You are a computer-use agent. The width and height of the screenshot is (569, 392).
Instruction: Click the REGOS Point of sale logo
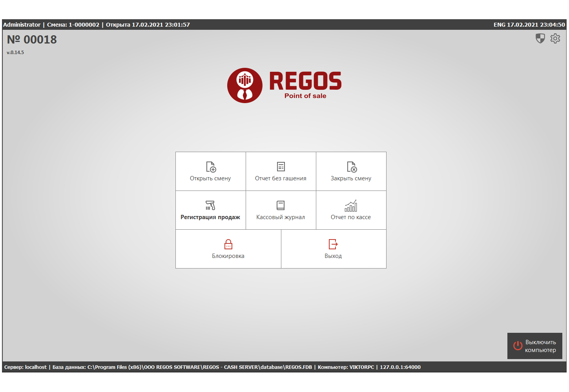pos(284,85)
